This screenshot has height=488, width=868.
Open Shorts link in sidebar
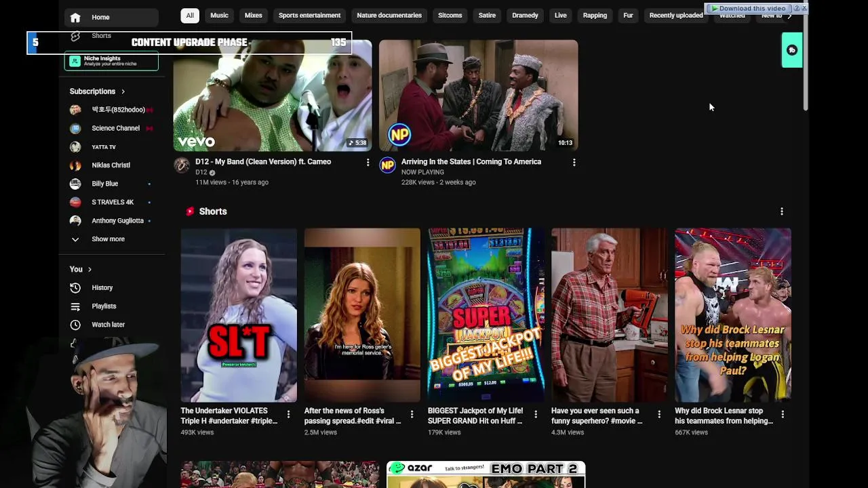coord(101,35)
